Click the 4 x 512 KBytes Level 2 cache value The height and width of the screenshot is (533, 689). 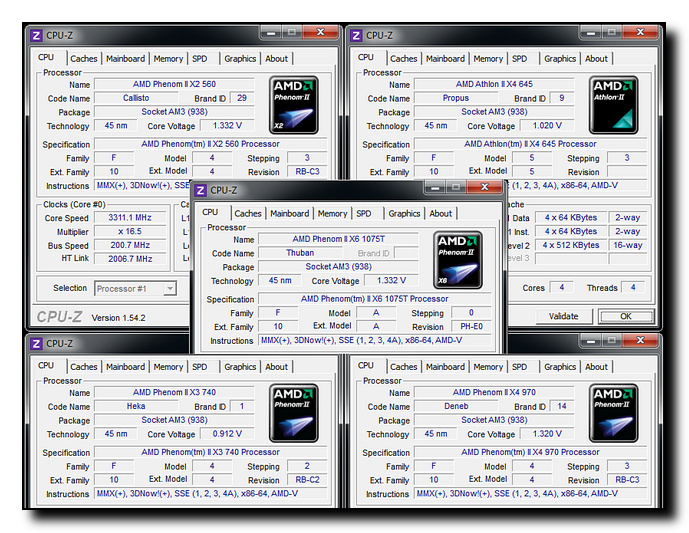[x=571, y=245]
